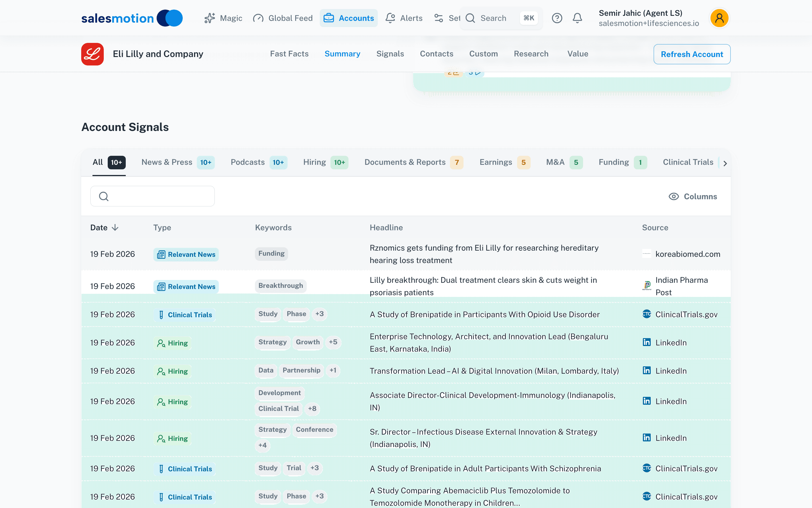Click the Relevant News badge in Rznomics row
Screen dimensions: 812x508
coord(186,255)
